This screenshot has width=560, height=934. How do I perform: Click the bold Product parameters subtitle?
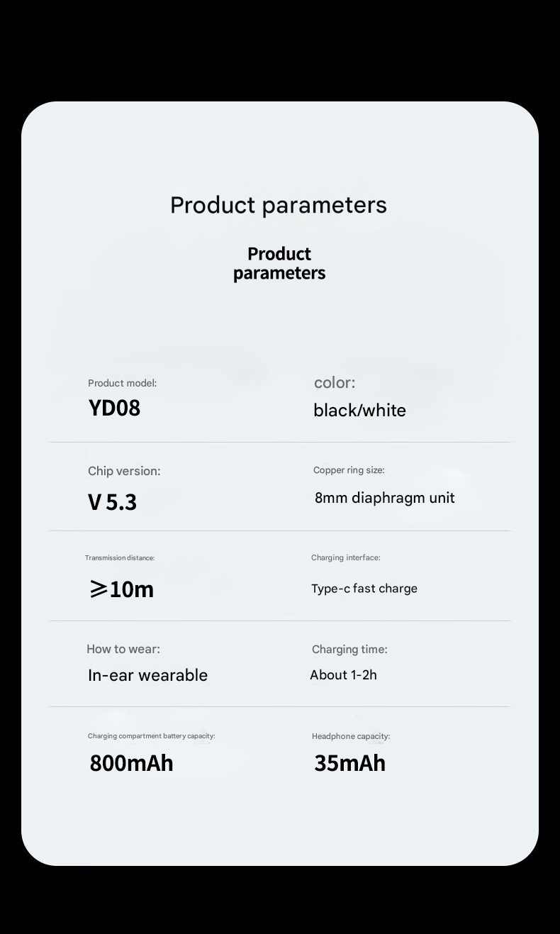coord(279,264)
